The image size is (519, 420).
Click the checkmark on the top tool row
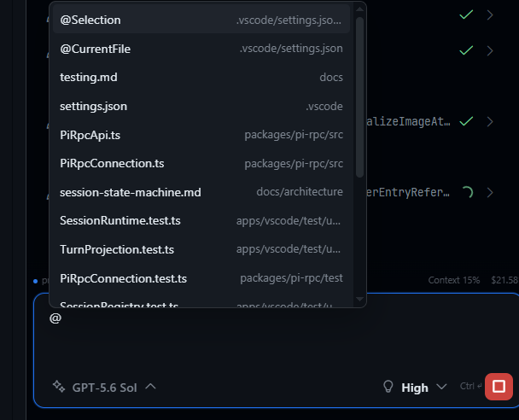coord(466,15)
